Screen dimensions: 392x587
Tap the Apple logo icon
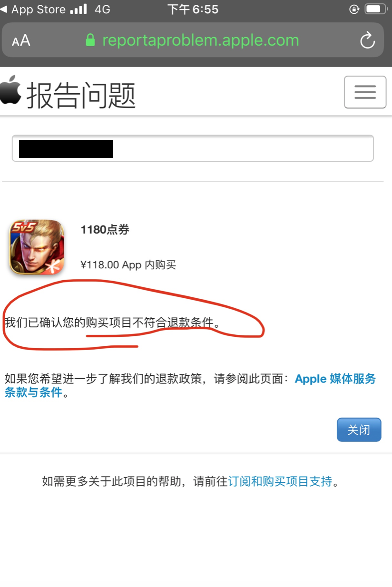pyautogui.click(x=10, y=89)
